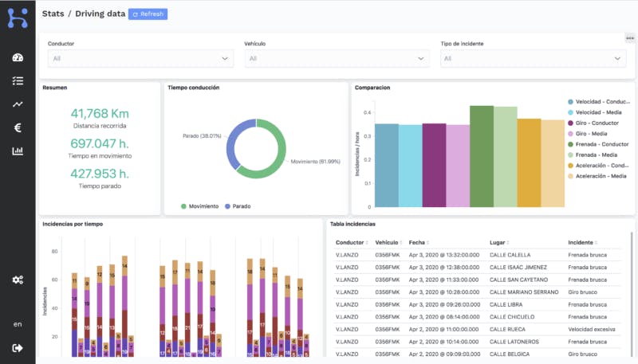Open the line trend chart icon
The height and width of the screenshot is (364, 638).
coord(18,104)
